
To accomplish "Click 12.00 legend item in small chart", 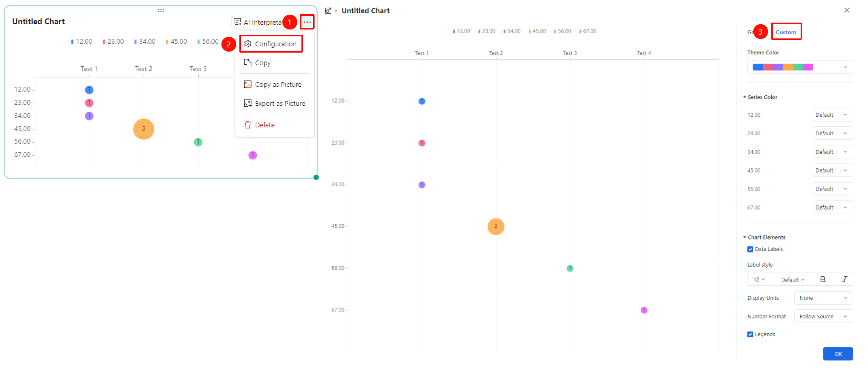I will tap(82, 42).
